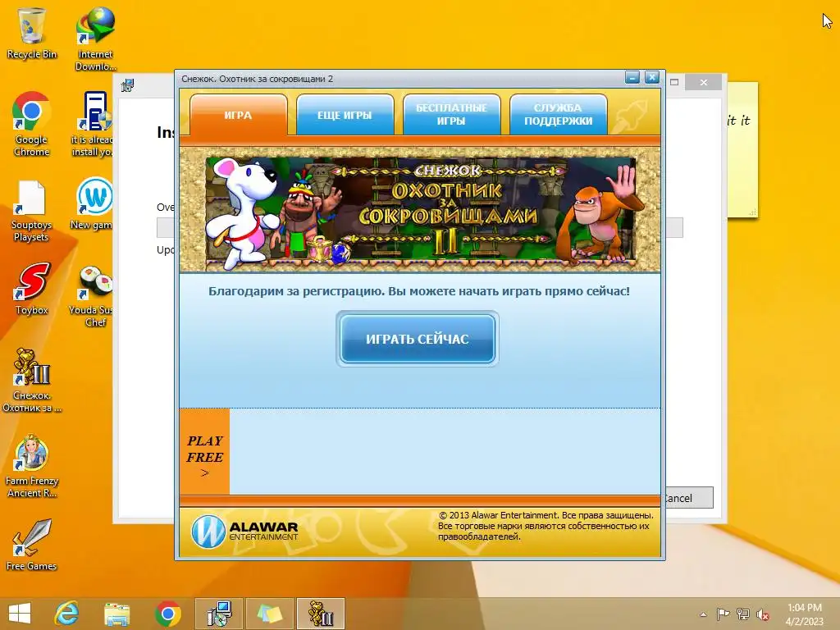Select the Free Games desktop icon
840x630 pixels.
pos(32,545)
